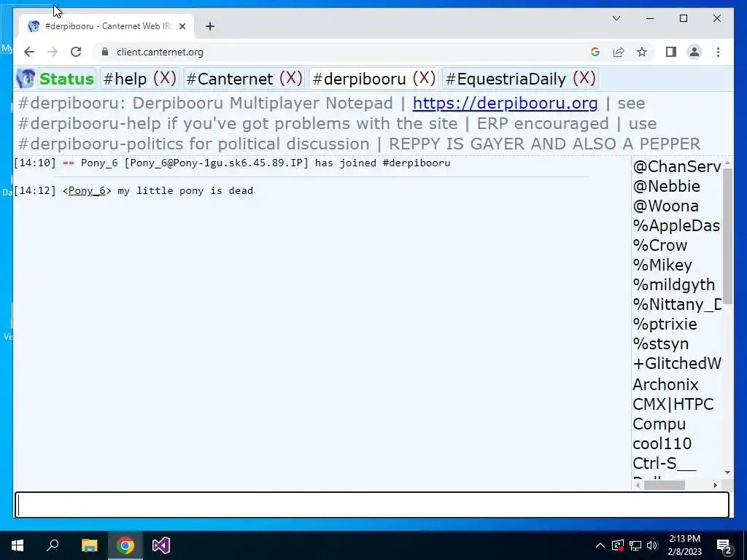Switch to #EquestriaDaily channel tab

(506, 79)
